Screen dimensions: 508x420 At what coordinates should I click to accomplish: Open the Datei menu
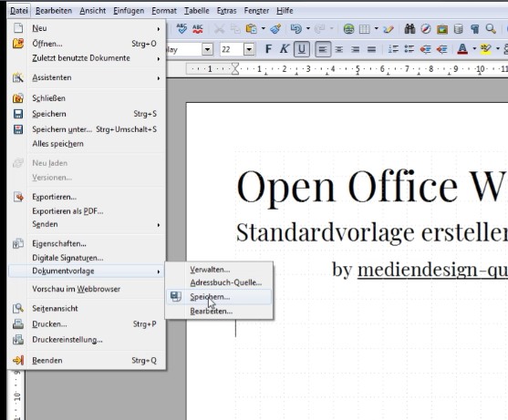coord(19,11)
